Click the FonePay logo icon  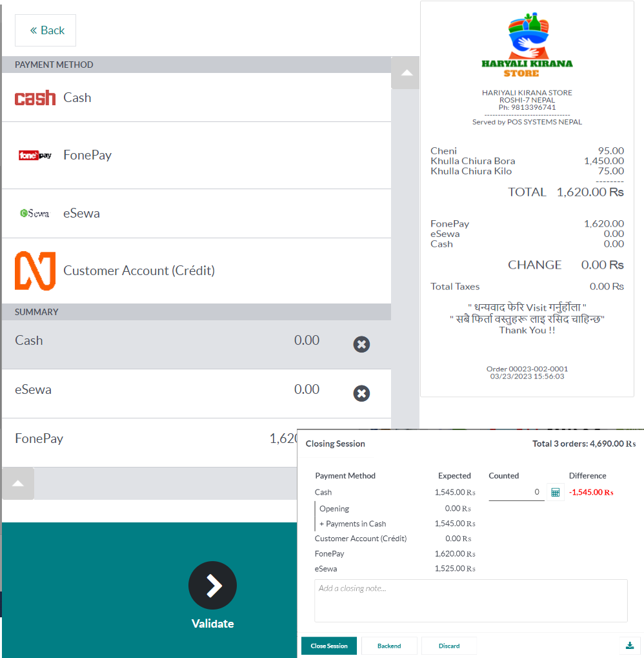[35, 155]
